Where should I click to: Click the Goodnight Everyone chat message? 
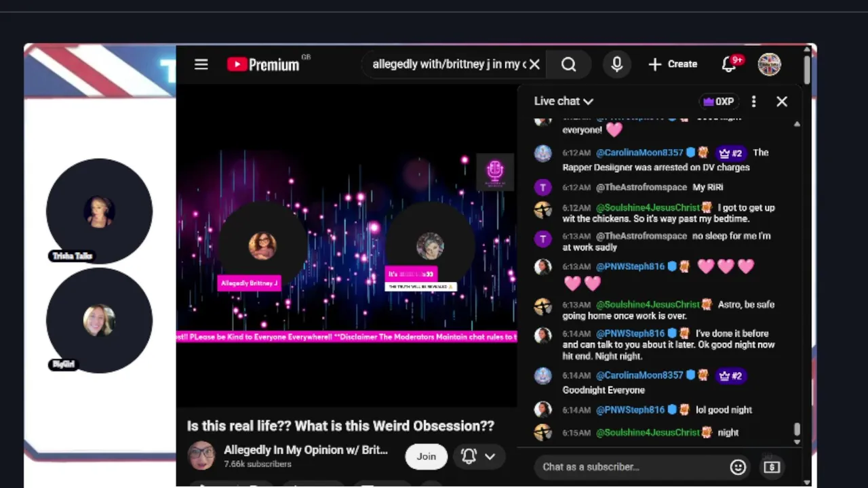(604, 390)
